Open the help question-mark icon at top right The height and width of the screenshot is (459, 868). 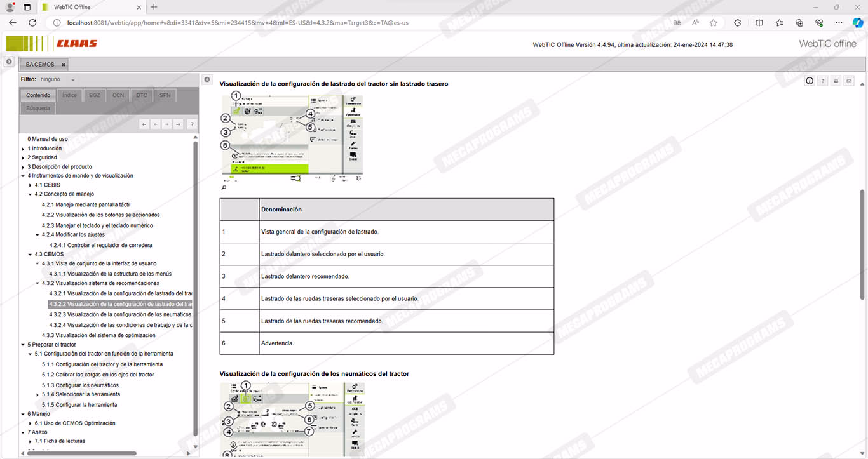pos(823,81)
